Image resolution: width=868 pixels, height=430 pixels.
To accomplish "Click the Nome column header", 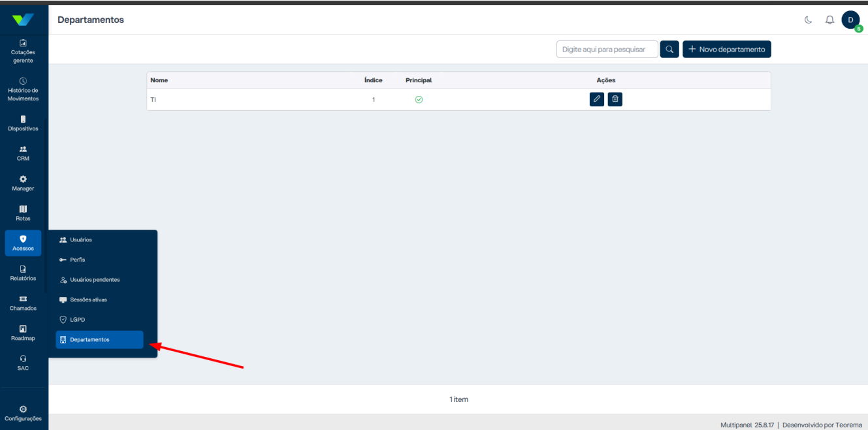I will (159, 80).
